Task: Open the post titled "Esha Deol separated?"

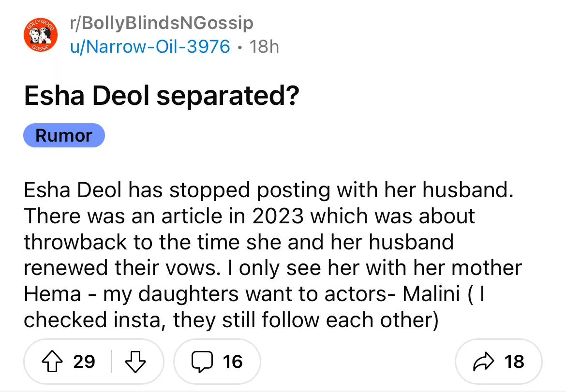Action: pyautogui.click(x=161, y=96)
